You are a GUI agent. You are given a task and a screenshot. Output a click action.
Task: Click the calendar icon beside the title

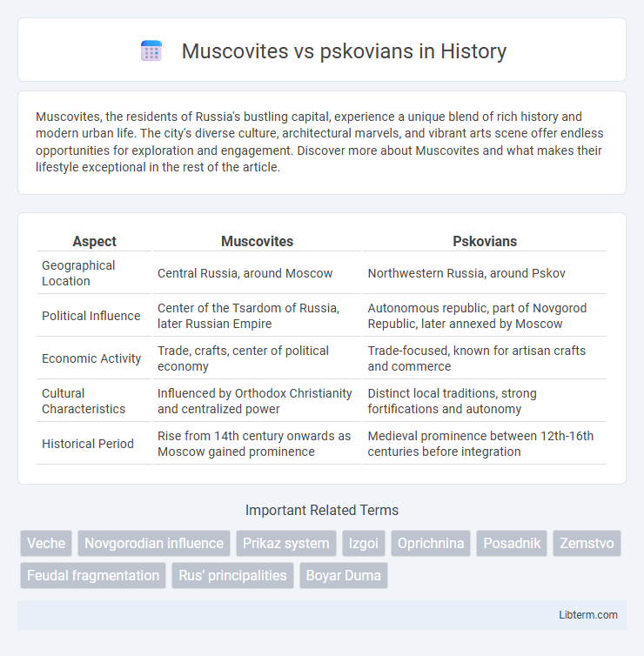pos(151,51)
